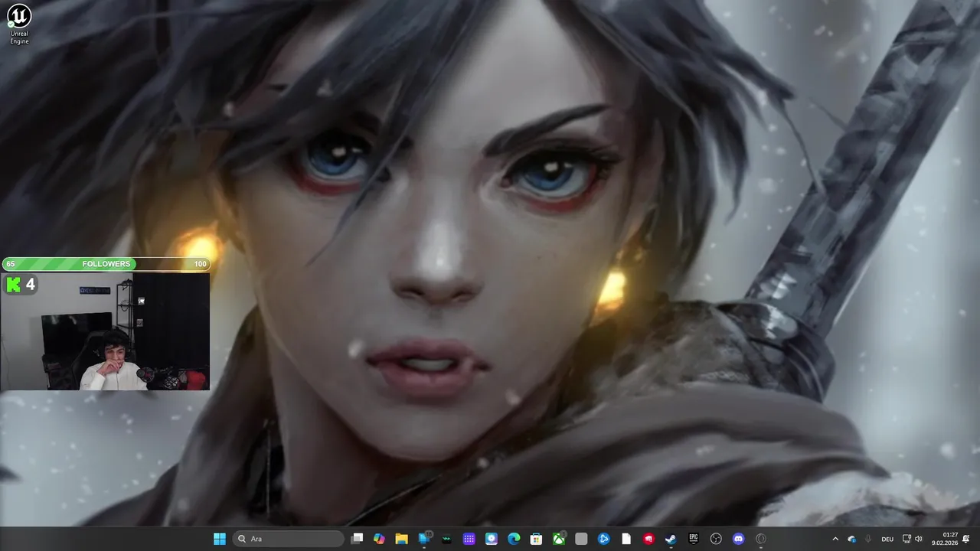Launch Epic Games Launcher from the taskbar
Viewport: 980px width, 551px height.
694,539
